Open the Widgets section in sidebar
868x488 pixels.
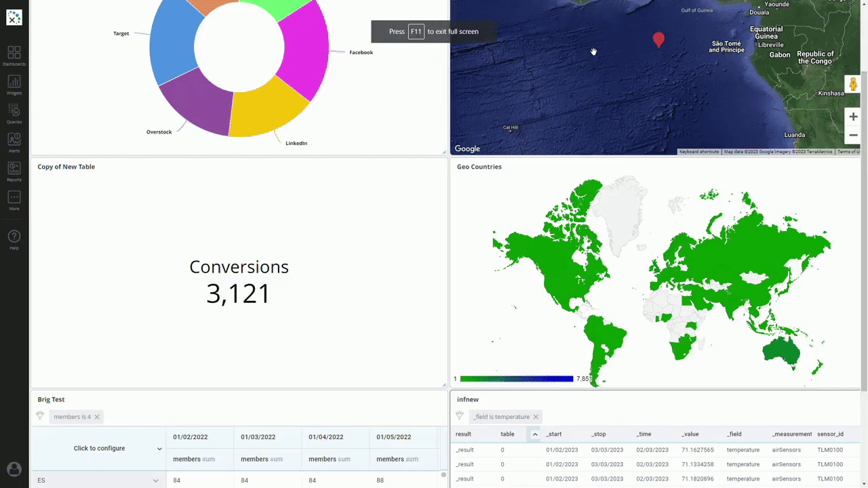(14, 85)
